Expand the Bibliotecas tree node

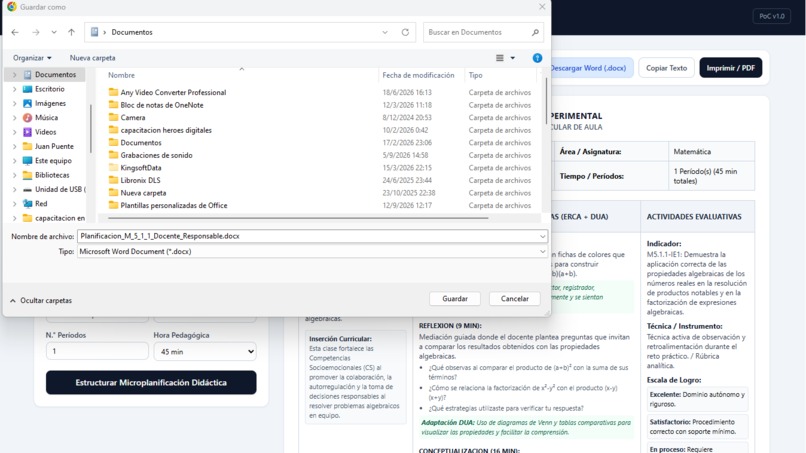tap(14, 175)
